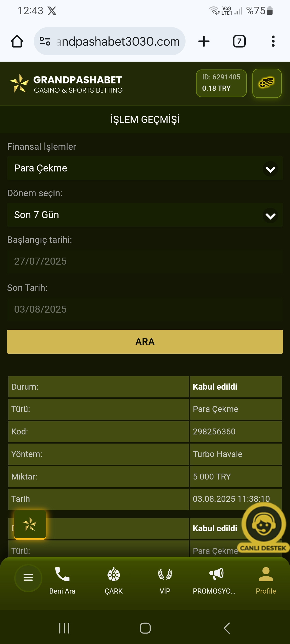The image size is (290, 644).
Task: Tap the Son Tarih: label
Action: [27, 288]
